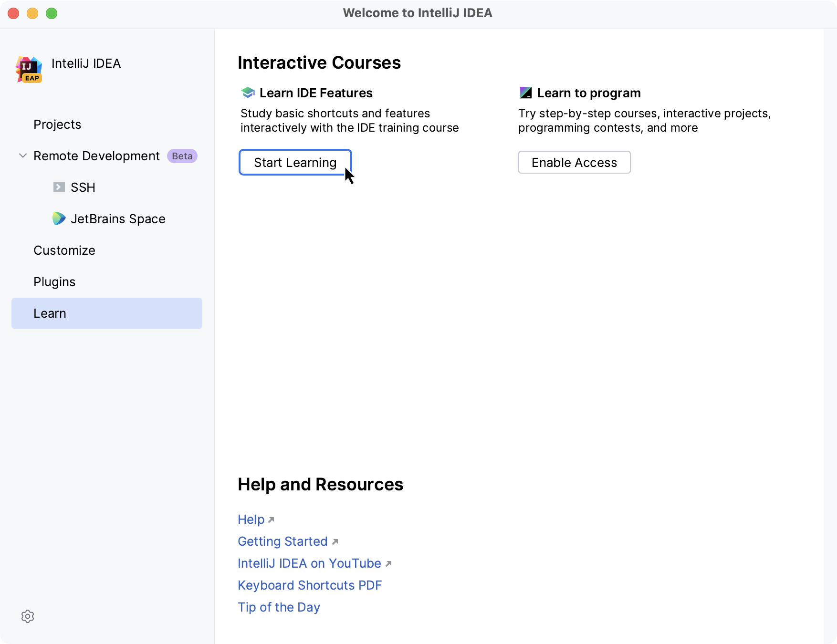Select the Learn sidebar item
Viewport: 837px width, 644px height.
coord(107,313)
